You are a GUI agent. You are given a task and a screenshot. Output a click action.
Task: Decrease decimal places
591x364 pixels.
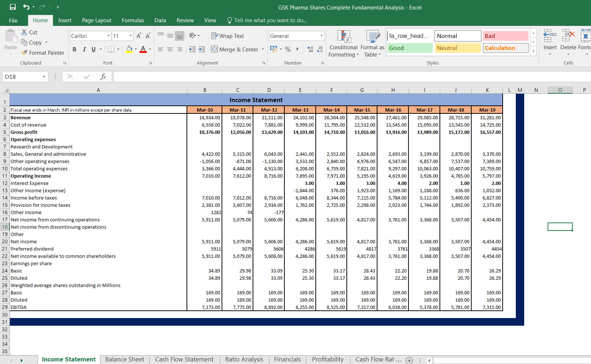pyautogui.click(x=320, y=49)
